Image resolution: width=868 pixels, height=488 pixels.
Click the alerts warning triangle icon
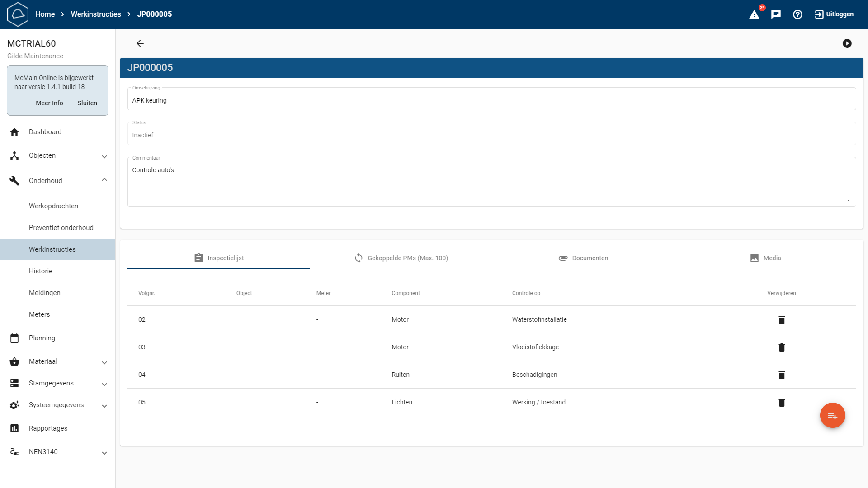click(x=754, y=14)
